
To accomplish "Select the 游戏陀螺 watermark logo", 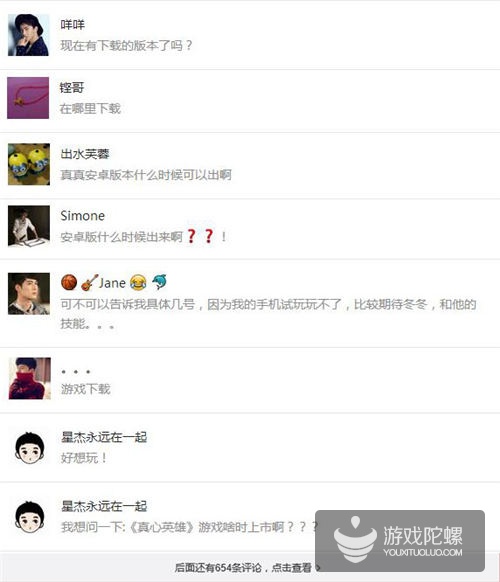I will click(x=400, y=540).
